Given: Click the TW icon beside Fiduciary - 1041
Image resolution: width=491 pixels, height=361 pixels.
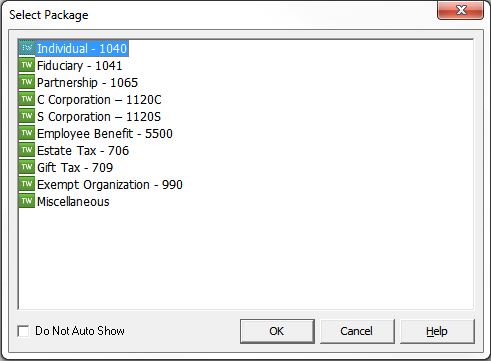Looking at the screenshot, I should click(x=27, y=65).
